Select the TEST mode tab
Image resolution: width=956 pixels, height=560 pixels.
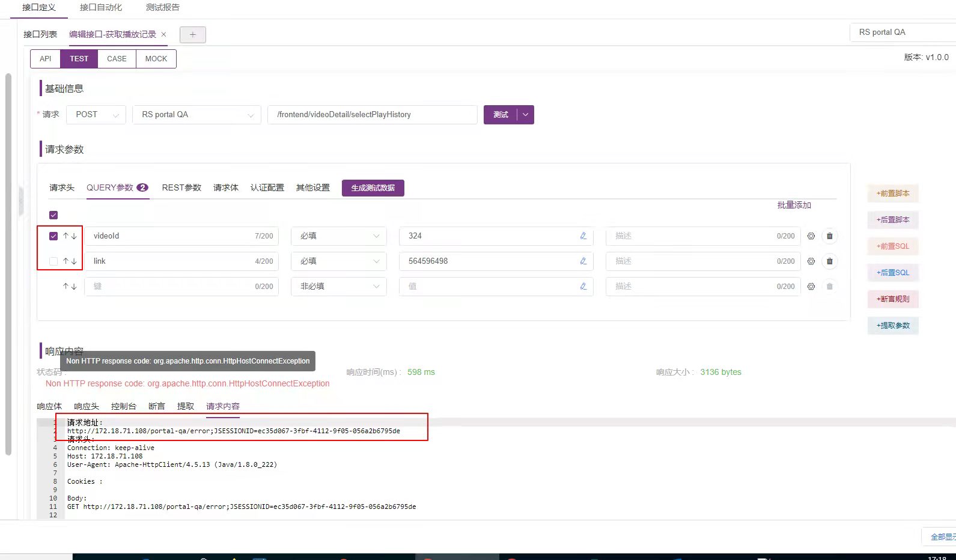[79, 59]
